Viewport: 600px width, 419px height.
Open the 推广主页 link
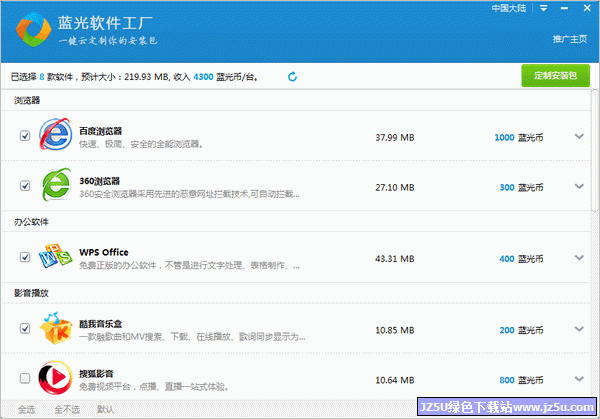[570, 39]
